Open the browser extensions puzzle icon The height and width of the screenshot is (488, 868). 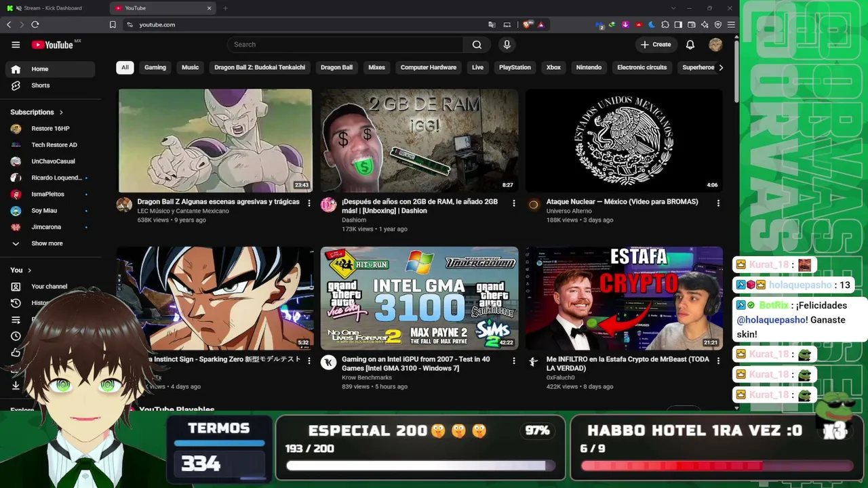click(665, 24)
